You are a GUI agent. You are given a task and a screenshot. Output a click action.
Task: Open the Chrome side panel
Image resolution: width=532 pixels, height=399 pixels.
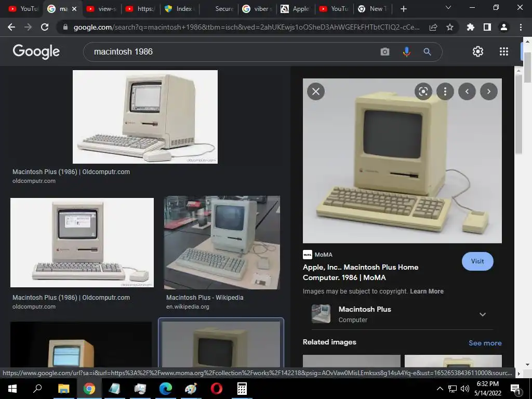(x=487, y=27)
